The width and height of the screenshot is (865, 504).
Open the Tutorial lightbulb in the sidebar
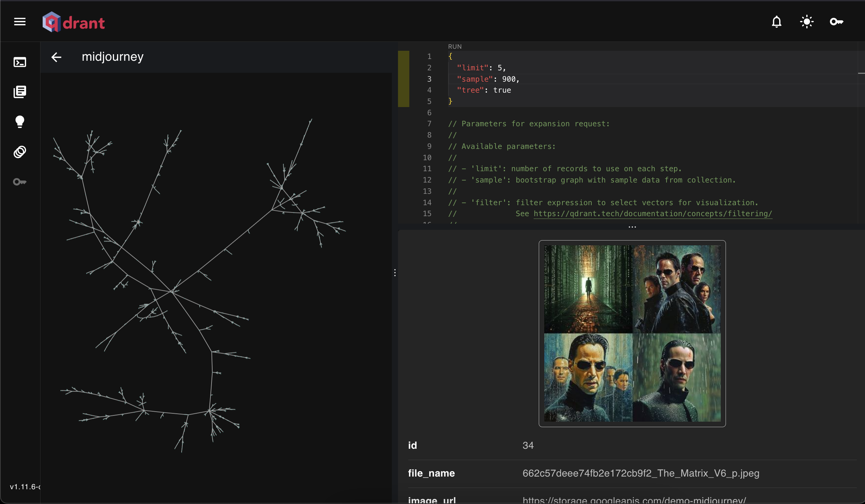20,122
